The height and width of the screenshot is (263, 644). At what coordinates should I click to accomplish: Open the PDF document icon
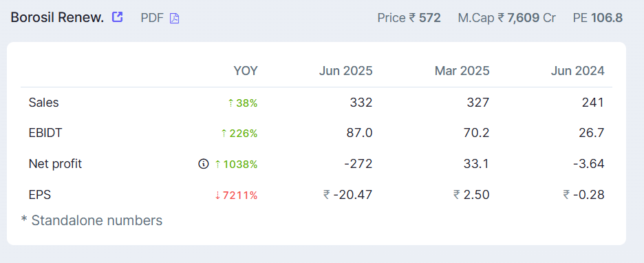(175, 18)
